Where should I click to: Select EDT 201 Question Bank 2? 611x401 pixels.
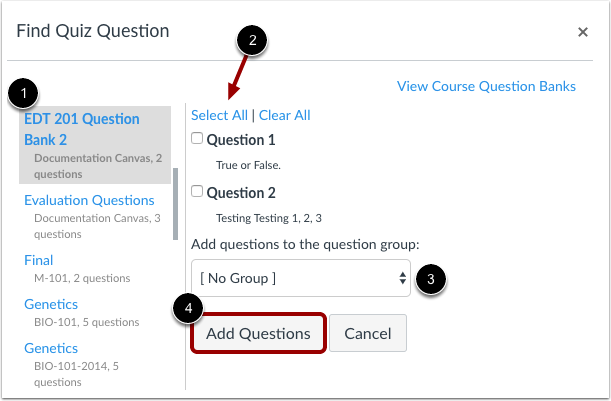coord(82,129)
